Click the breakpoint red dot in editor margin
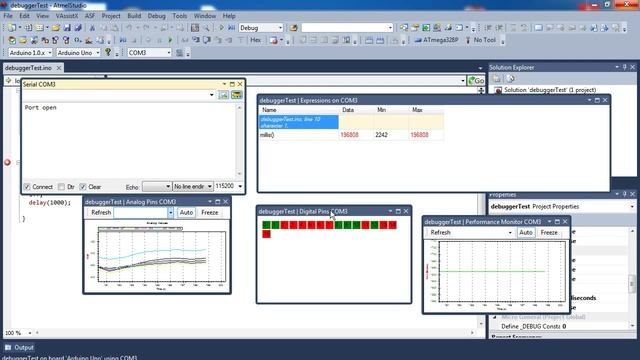 7,162
